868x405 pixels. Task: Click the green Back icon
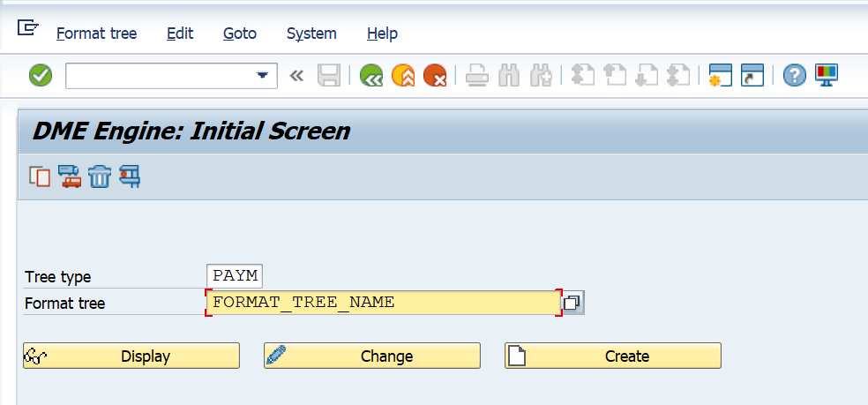(x=370, y=75)
